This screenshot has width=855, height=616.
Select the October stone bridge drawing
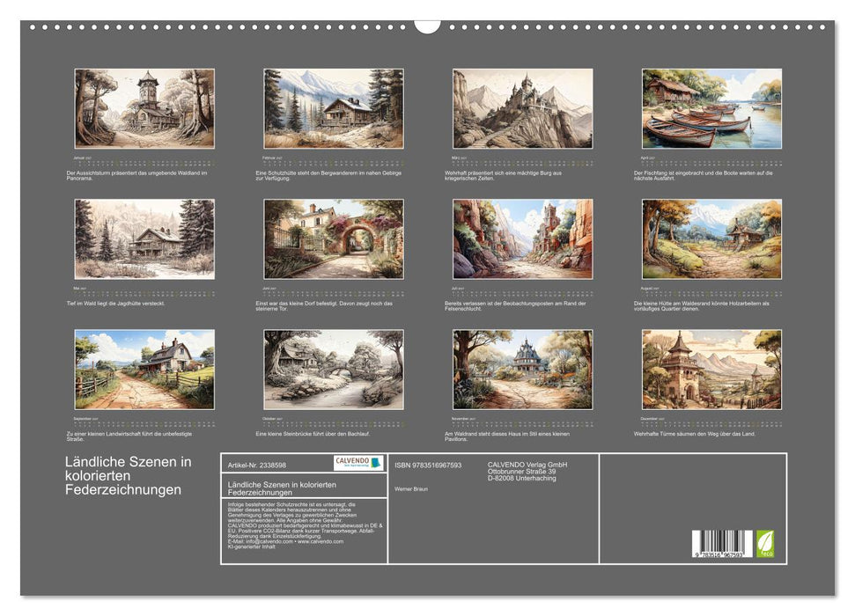pos(334,370)
